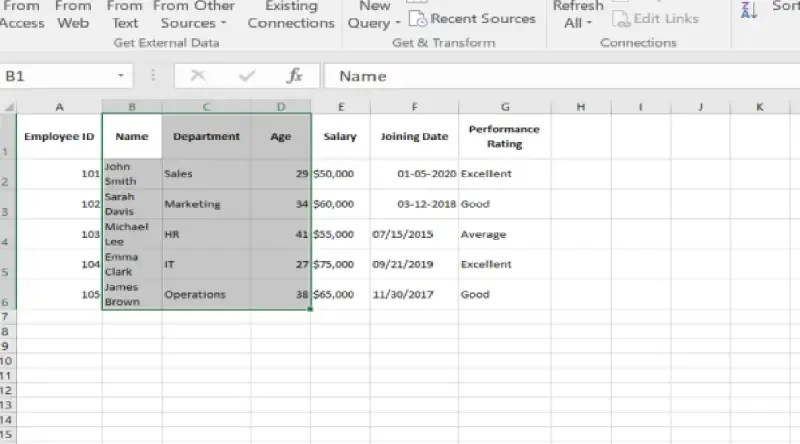Select column B header
Image resolution: width=800 pixels, height=444 pixels.
[132, 107]
